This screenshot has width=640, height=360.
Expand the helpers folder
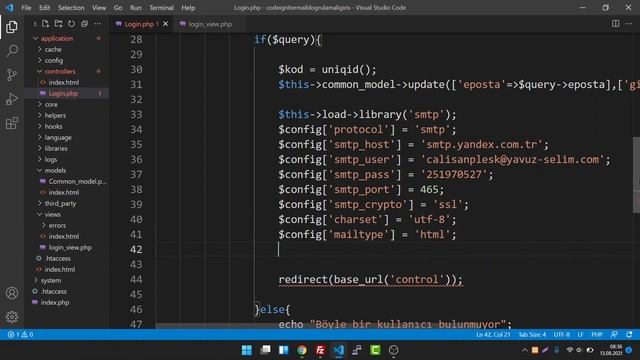pos(55,115)
